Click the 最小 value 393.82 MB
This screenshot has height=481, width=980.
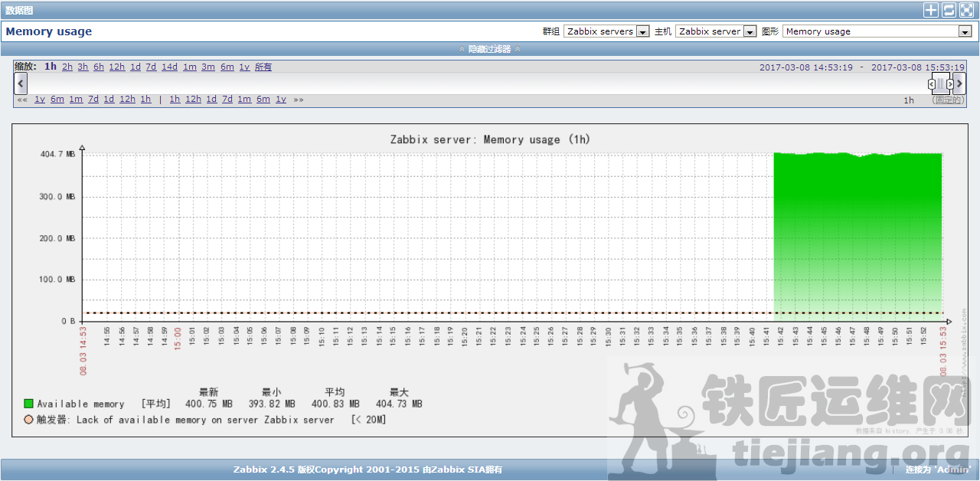272,404
